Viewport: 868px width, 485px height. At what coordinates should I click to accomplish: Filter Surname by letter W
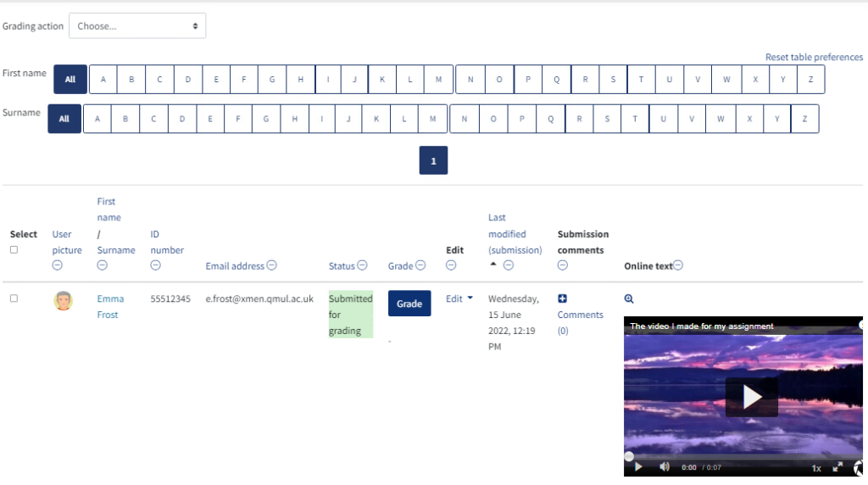click(721, 119)
